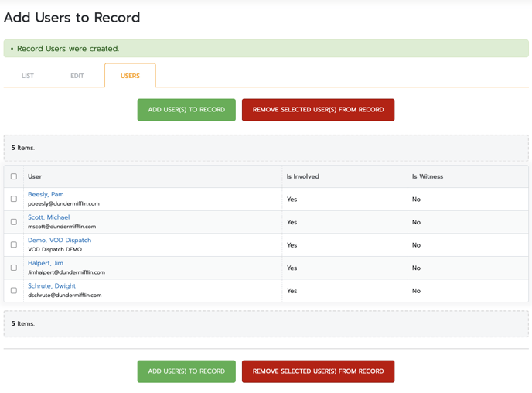
Task: Open the Scott, Michael user link
Action: [x=49, y=217]
